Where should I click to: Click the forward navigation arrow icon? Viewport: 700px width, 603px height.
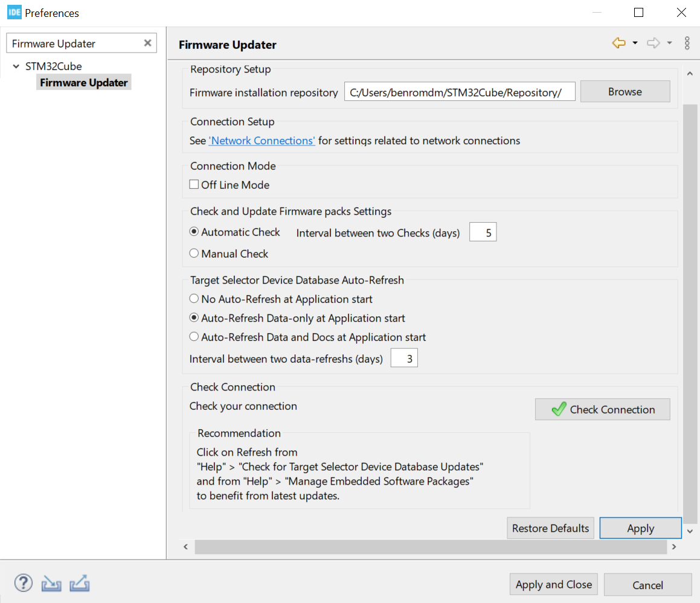tap(653, 43)
